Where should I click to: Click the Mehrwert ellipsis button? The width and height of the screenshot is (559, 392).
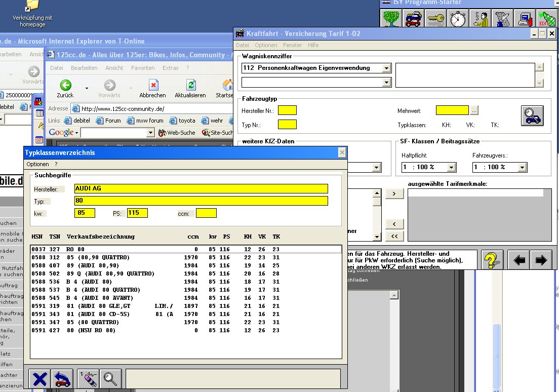point(474,110)
